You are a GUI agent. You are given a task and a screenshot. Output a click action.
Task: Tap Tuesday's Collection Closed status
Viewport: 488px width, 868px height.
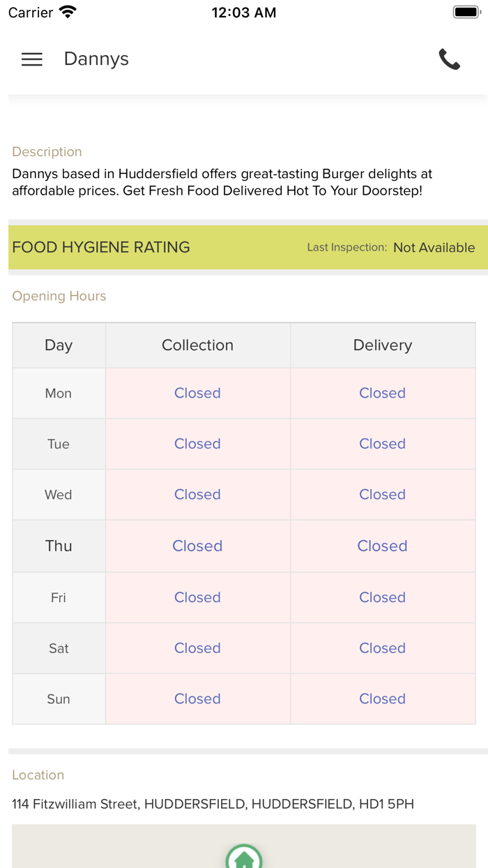[x=197, y=444]
